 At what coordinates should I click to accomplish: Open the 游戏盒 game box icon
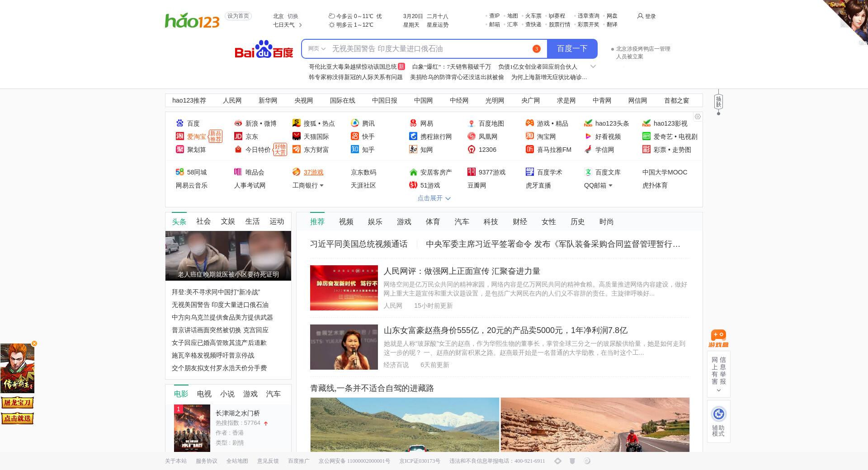pyautogui.click(x=718, y=338)
